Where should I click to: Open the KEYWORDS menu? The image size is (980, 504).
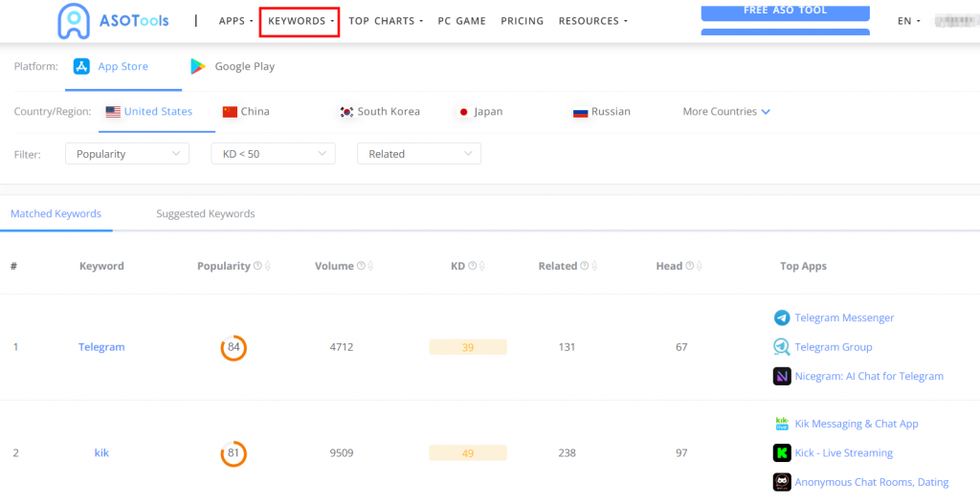point(300,21)
